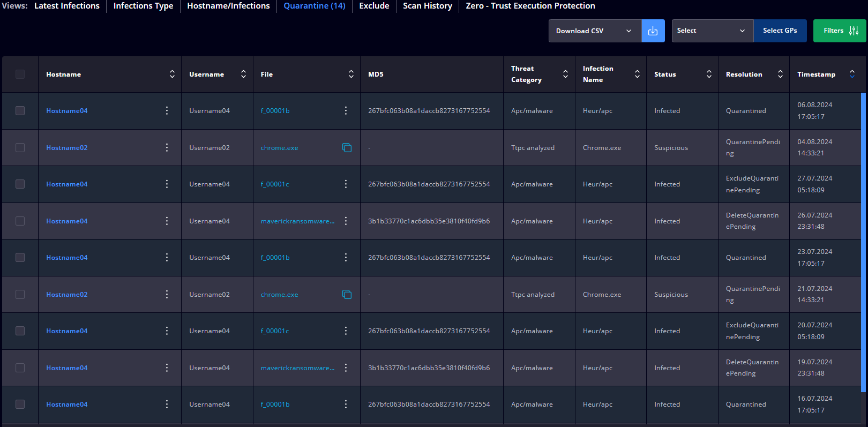This screenshot has height=427, width=868.
Task: Toggle the select-all header checkbox
Action: point(20,74)
